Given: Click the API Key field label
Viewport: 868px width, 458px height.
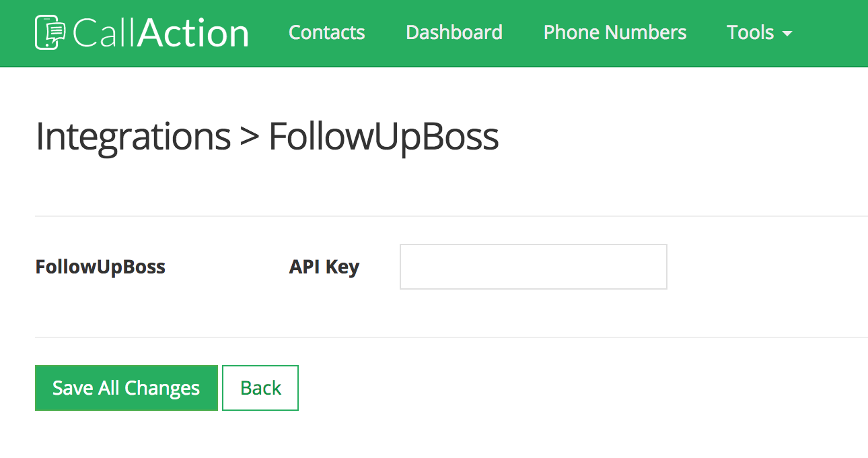Looking at the screenshot, I should 324,267.
